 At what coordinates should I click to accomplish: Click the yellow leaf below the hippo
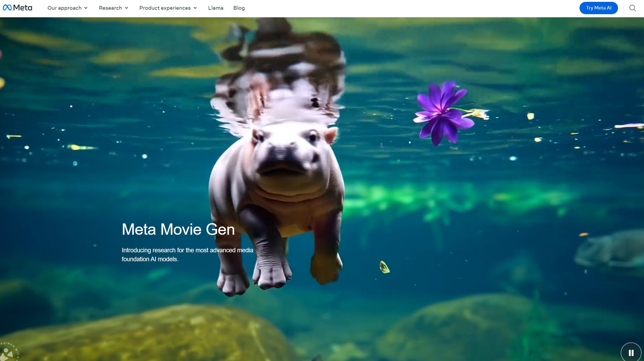(384, 267)
